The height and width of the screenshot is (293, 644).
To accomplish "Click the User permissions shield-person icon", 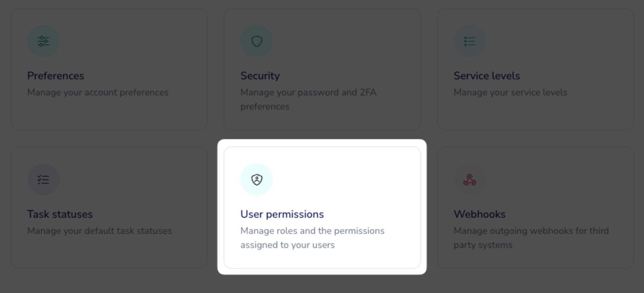I will coord(257,179).
